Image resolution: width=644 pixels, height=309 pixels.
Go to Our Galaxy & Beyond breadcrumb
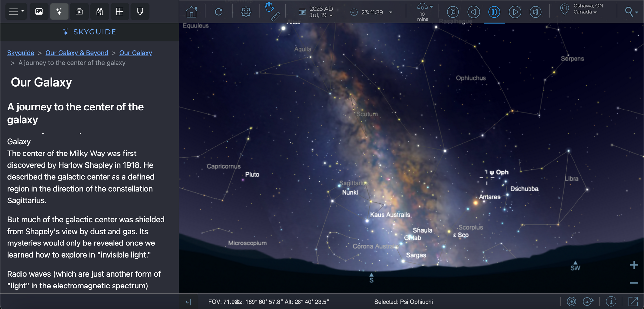coord(77,53)
